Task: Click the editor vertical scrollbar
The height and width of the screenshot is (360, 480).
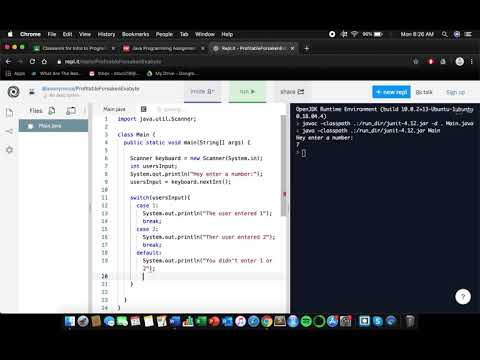Action: 284,166
